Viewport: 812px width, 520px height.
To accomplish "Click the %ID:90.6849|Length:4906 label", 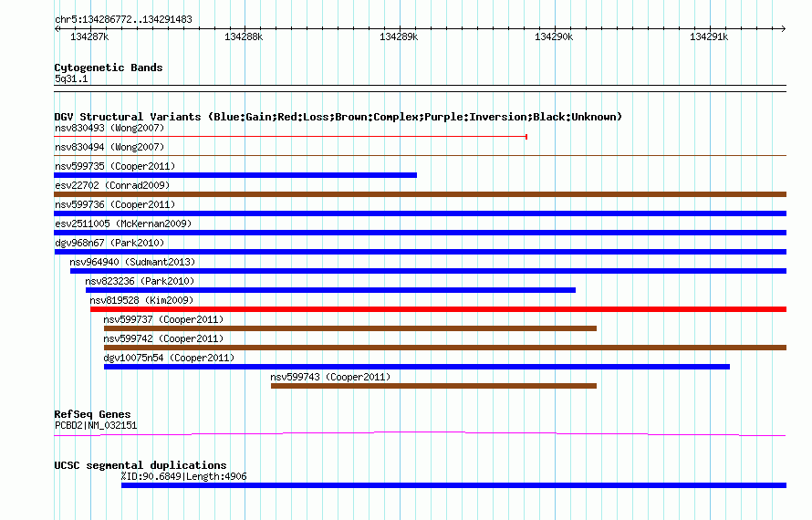I will point(183,476).
